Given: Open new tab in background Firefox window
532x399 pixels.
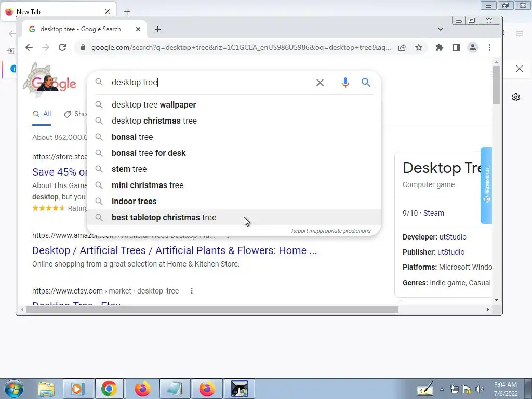Looking at the screenshot, I should tap(127, 12).
